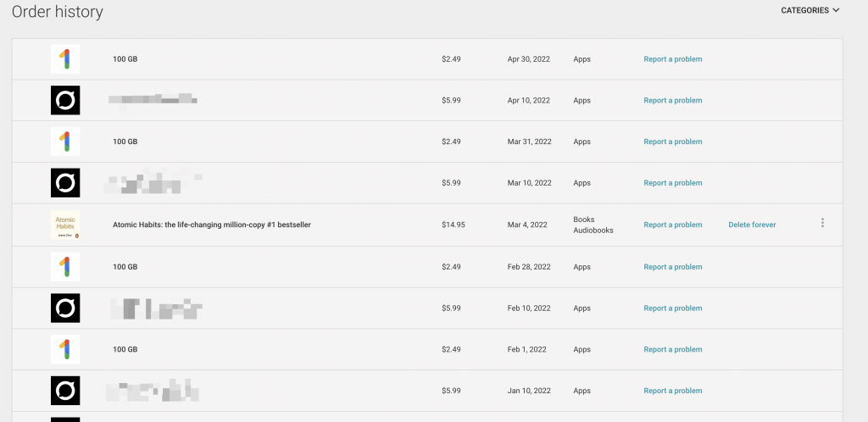Click the Order history heading
The width and height of the screenshot is (868, 422).
(x=57, y=12)
